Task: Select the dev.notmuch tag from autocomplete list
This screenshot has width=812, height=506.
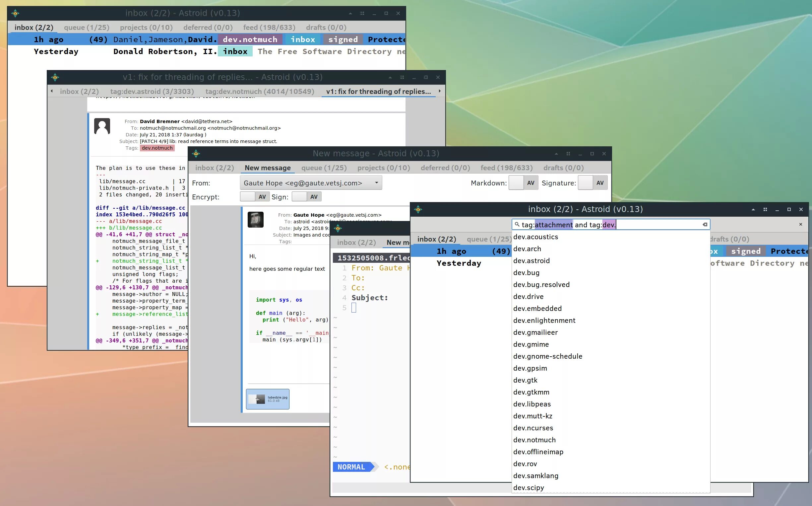Action: click(533, 440)
